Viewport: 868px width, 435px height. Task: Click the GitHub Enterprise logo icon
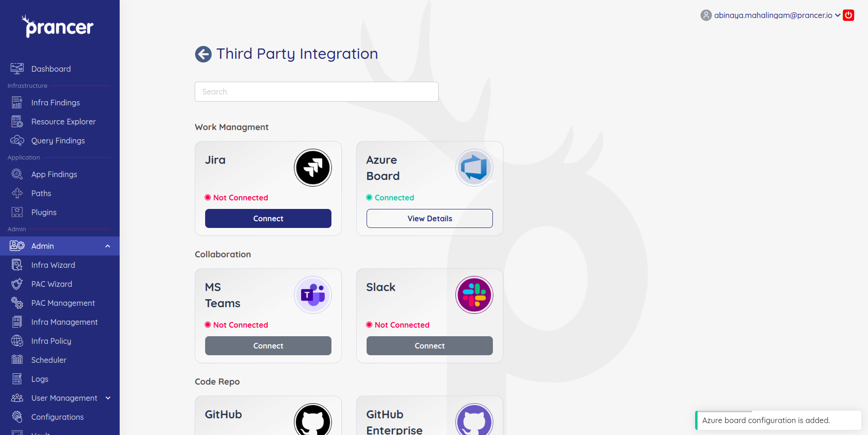(x=474, y=419)
